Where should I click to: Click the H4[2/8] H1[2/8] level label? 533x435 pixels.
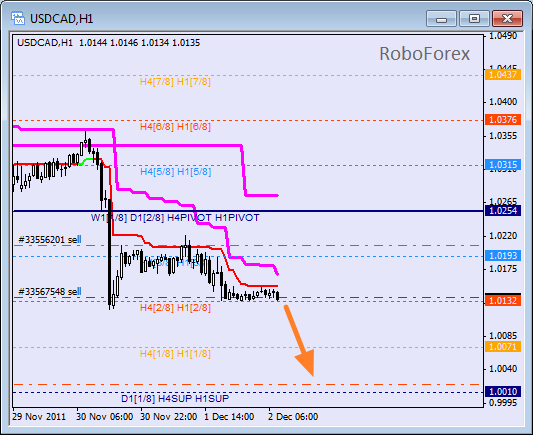click(x=175, y=308)
